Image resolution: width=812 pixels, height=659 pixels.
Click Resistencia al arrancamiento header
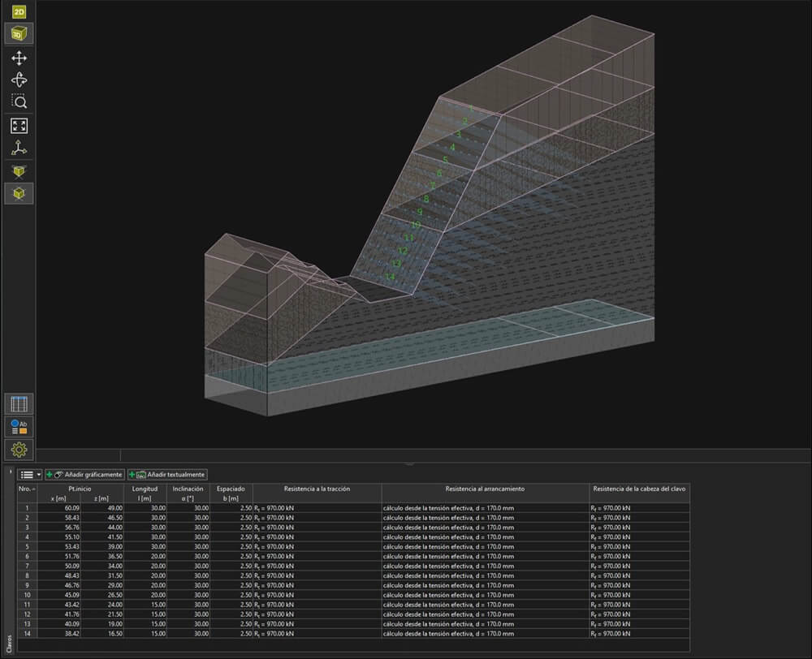[x=486, y=493]
